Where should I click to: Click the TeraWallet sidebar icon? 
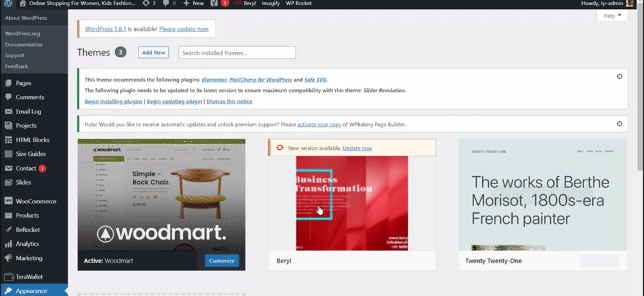(8, 277)
